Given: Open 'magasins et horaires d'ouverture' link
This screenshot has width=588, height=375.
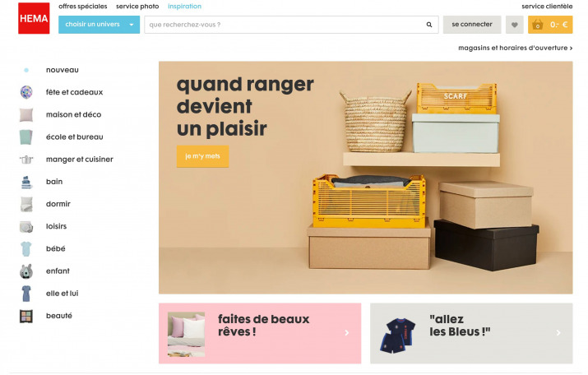Looking at the screenshot, I should [x=516, y=48].
